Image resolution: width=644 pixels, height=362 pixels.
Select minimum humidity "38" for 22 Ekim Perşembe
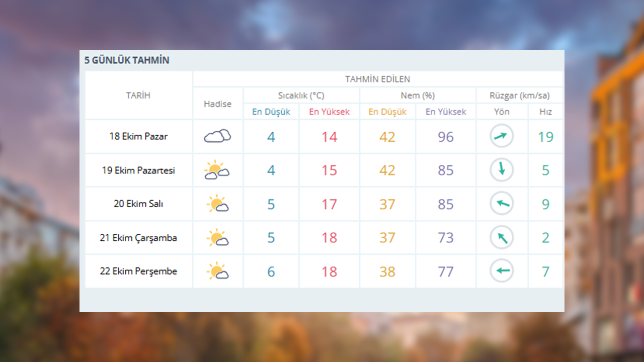point(387,272)
